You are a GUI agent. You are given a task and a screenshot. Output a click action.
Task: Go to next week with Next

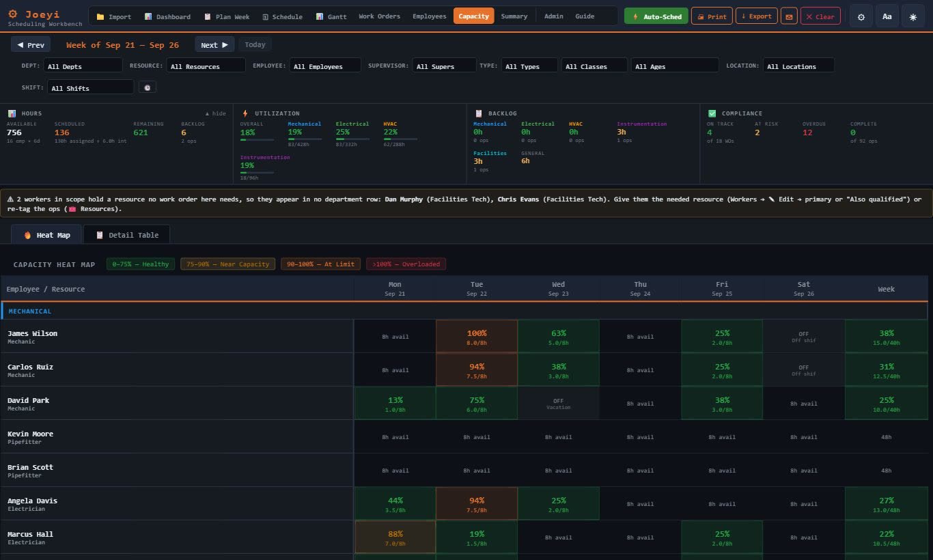(x=214, y=44)
